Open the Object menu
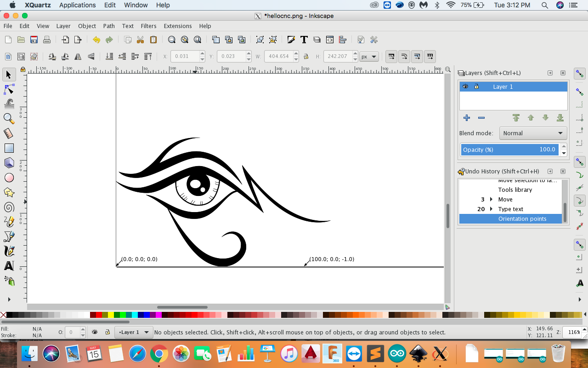This screenshot has width=588, height=368. pyautogui.click(x=87, y=26)
